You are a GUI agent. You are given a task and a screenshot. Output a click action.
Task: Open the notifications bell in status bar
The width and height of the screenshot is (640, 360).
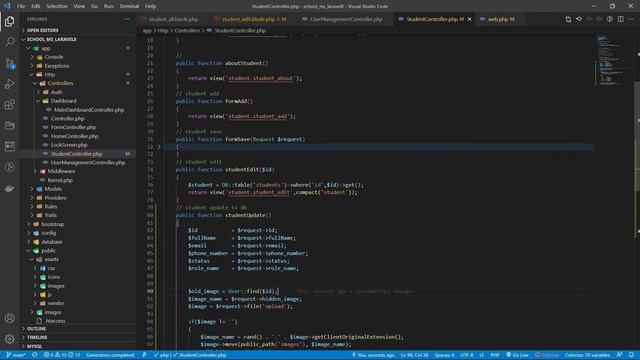click(x=631, y=355)
